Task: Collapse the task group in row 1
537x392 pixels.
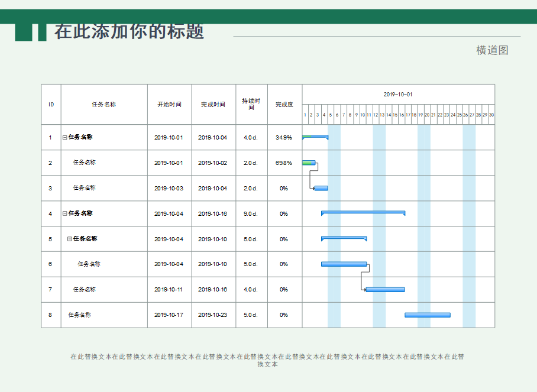Action: coord(64,137)
